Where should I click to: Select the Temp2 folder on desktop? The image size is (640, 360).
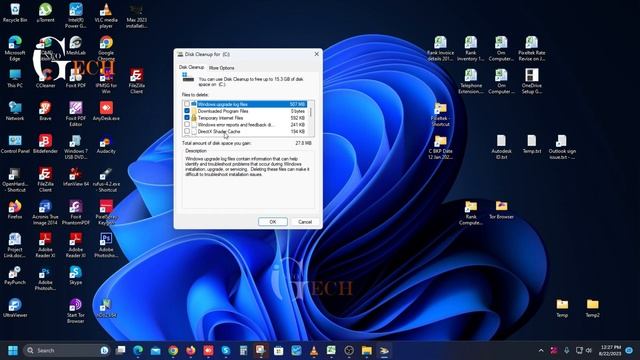(x=592, y=308)
